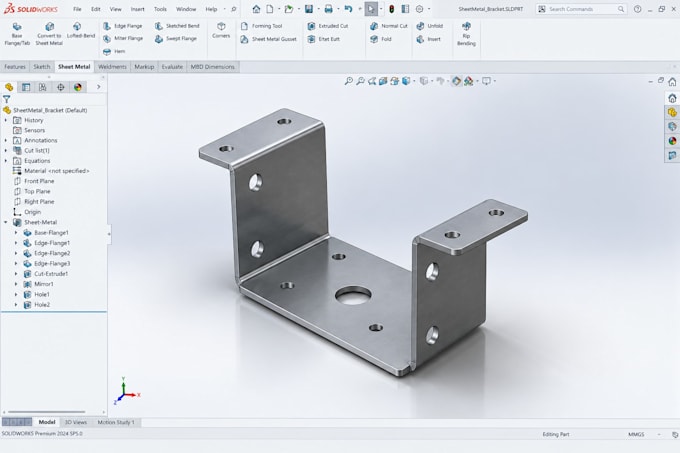The image size is (680, 453).
Task: Open the Appearances task pane icon
Action: pos(672,141)
